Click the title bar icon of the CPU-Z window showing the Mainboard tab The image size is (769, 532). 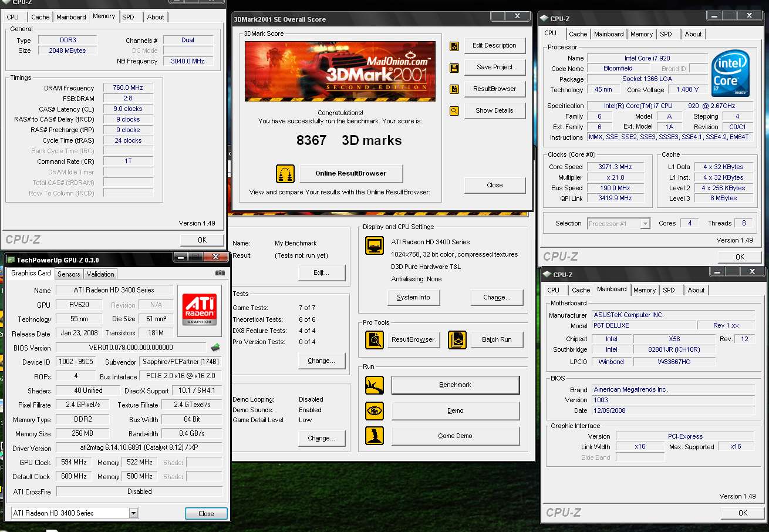coord(547,274)
